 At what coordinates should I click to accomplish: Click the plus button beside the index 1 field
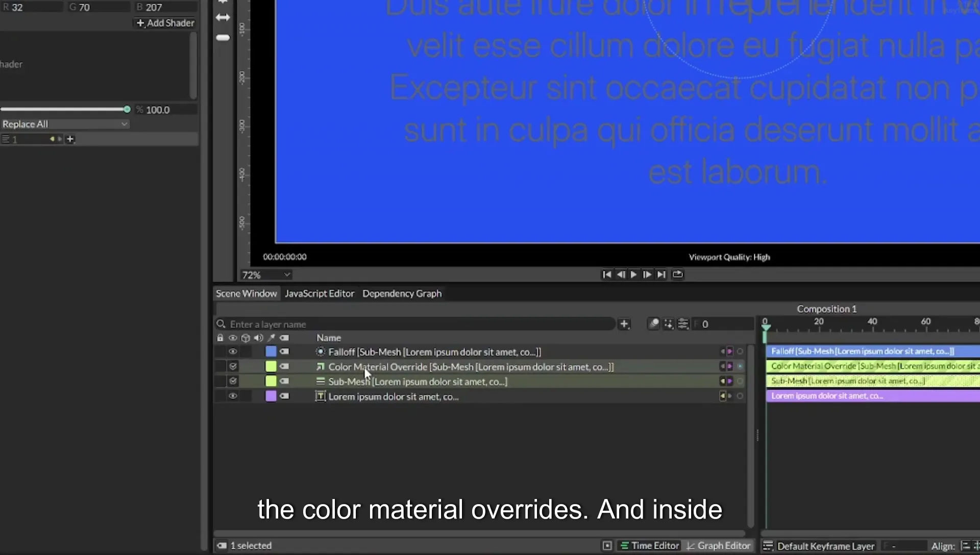tap(70, 139)
